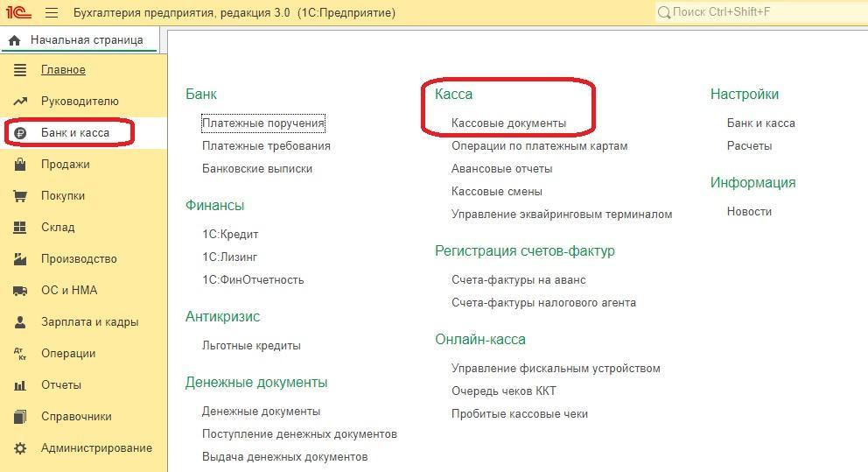Open Счета-фактуры на аванс link
Screen dimensions: 868x472
[518, 280]
